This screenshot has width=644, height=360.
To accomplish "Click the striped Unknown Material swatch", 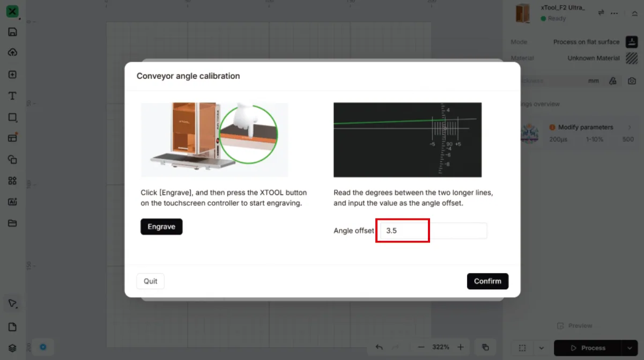I will 632,58.
